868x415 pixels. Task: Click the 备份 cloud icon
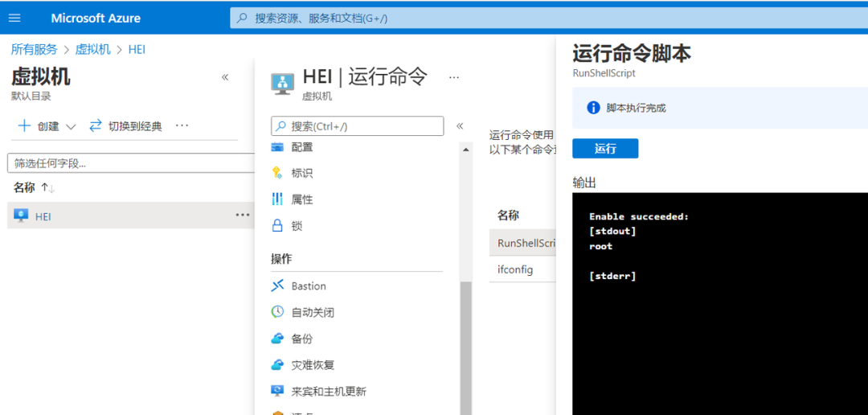(x=277, y=339)
